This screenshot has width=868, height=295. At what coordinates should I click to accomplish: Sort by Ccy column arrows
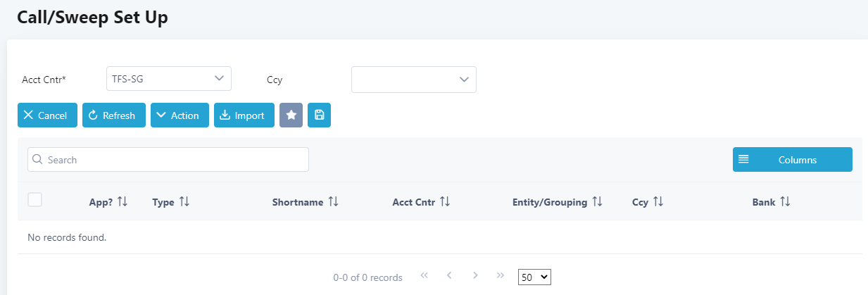tap(658, 202)
